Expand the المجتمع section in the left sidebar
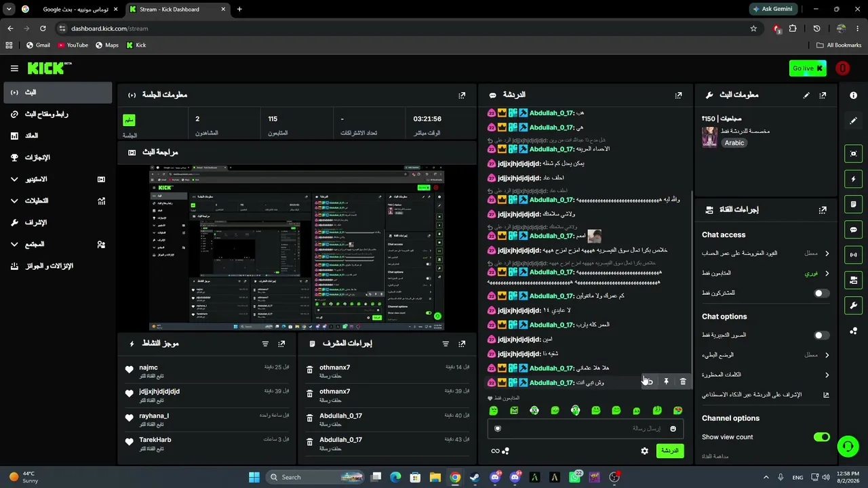Image resolution: width=868 pixels, height=488 pixels. point(58,245)
